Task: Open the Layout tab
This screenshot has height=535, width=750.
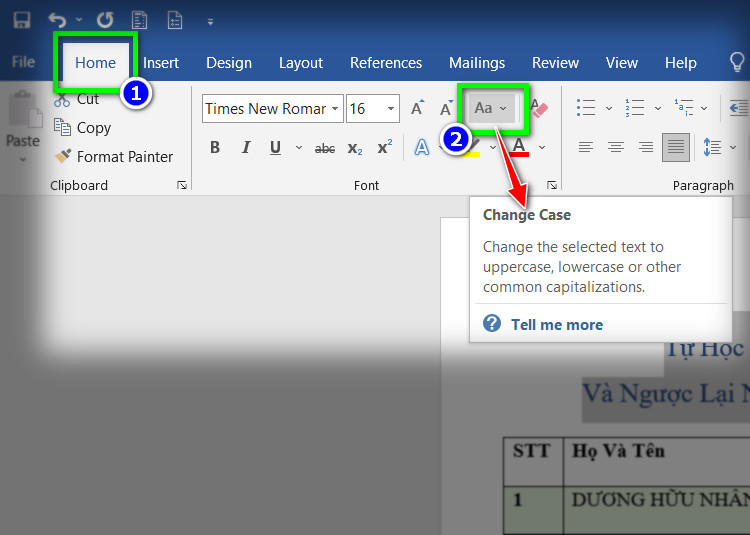Action: point(301,63)
